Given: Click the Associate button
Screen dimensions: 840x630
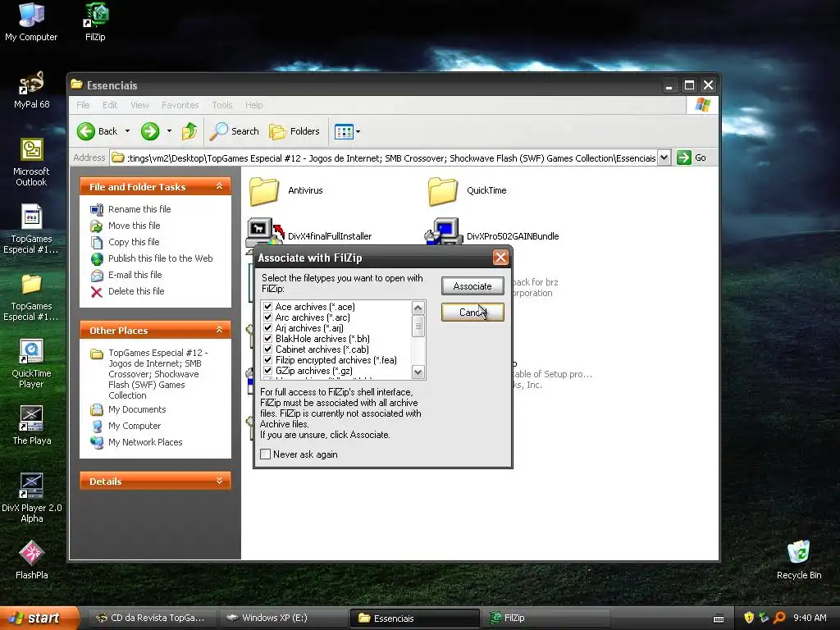Looking at the screenshot, I should point(472,286).
